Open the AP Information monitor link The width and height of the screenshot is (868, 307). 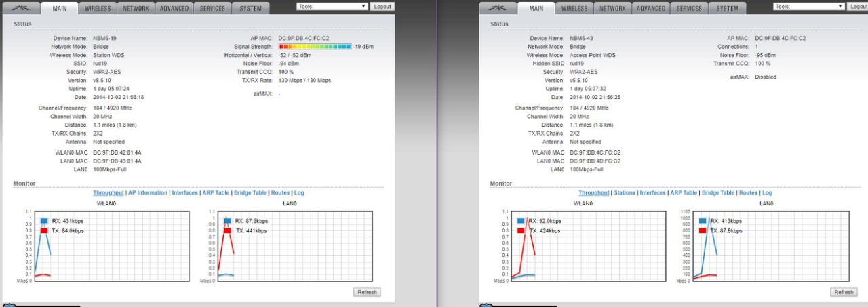click(x=148, y=193)
